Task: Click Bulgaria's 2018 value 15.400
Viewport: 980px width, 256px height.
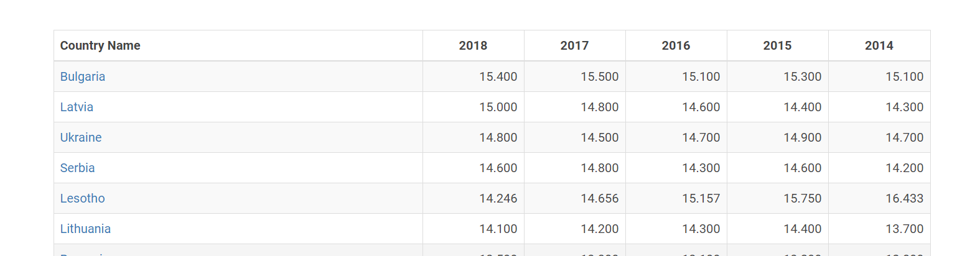Action: coord(498,76)
